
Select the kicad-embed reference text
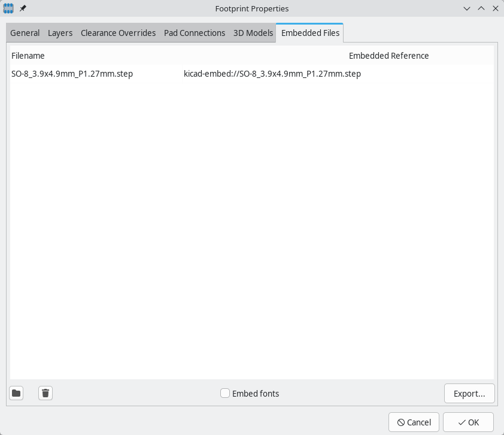[x=272, y=74]
